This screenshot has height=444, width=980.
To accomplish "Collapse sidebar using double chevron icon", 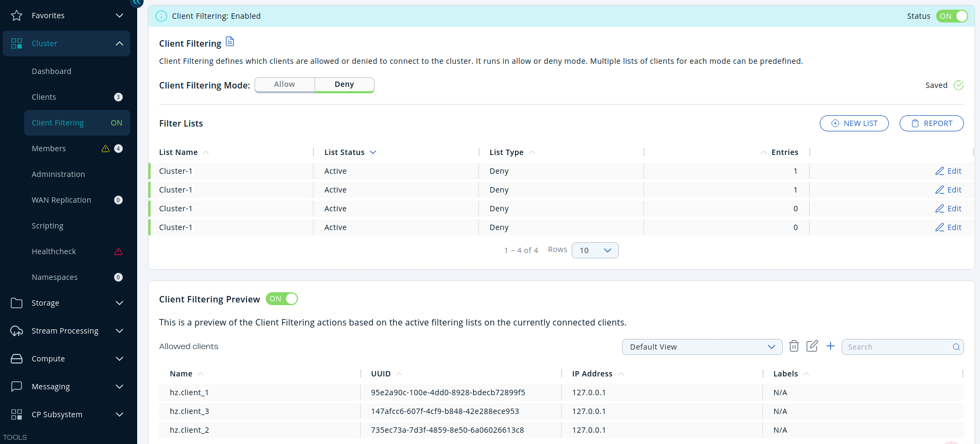I will click(137, 3).
